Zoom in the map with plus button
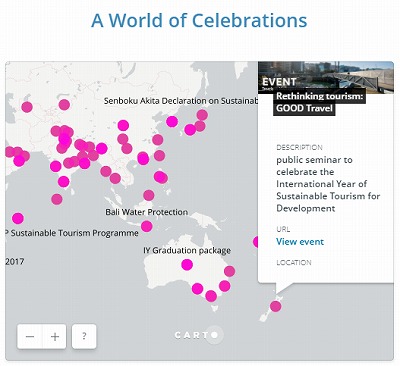Image resolution: width=400 pixels, height=366 pixels. coord(55,336)
